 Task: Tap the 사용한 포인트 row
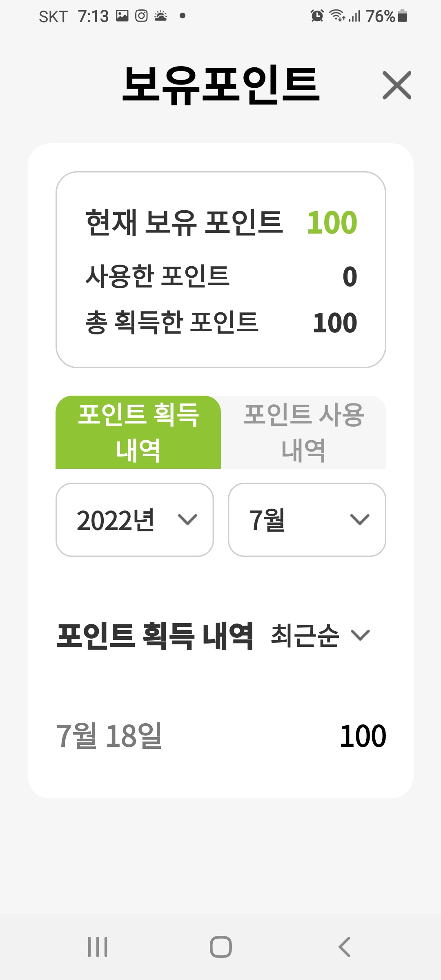click(221, 276)
